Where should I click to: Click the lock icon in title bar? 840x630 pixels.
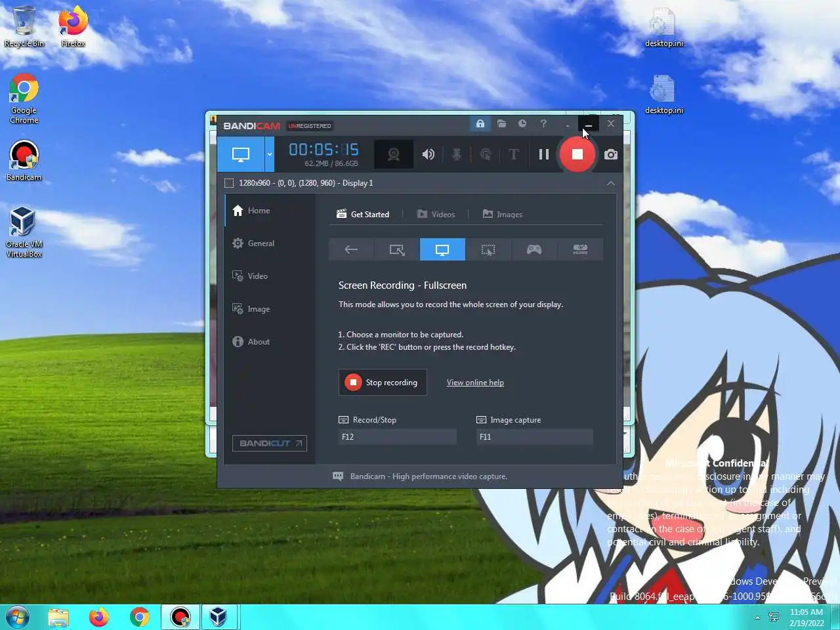pyautogui.click(x=480, y=123)
